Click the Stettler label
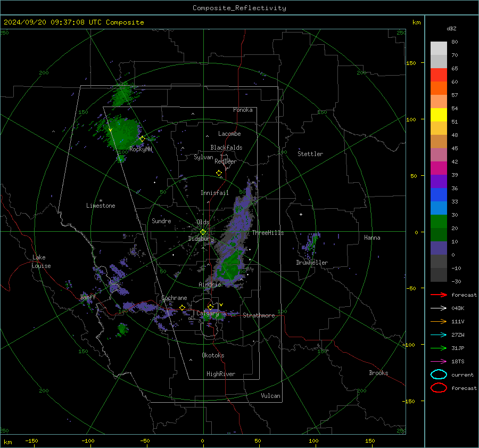Screen dimensions: 479x448 310,154
